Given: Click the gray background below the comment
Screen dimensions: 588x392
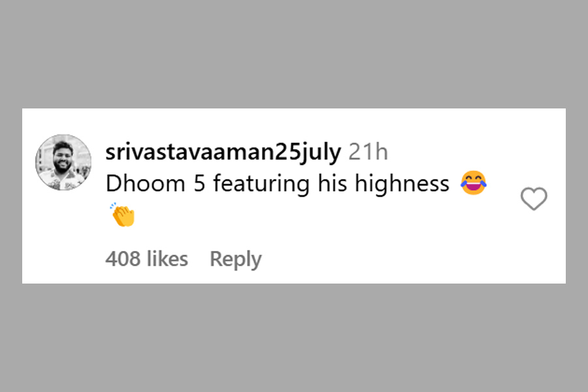Looking at the screenshot, I should click(294, 338).
